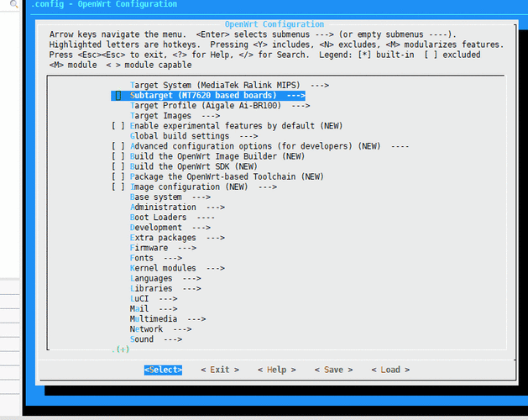This screenshot has width=528, height=420.
Task: Select the Boot Loaders menu entry
Action: pos(172,217)
